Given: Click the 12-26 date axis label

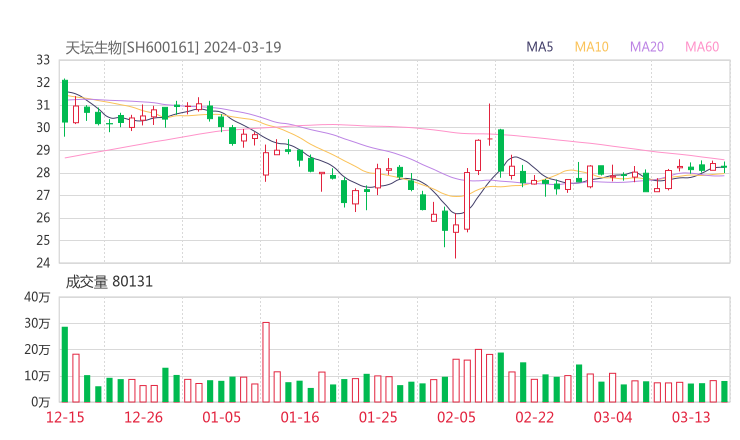Looking at the screenshot, I should click(x=143, y=417).
